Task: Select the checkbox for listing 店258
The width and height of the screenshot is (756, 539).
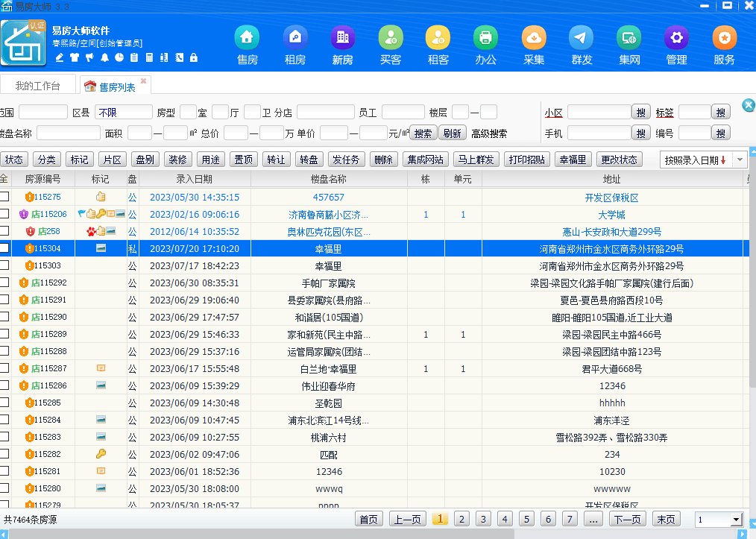Action: pos(4,230)
